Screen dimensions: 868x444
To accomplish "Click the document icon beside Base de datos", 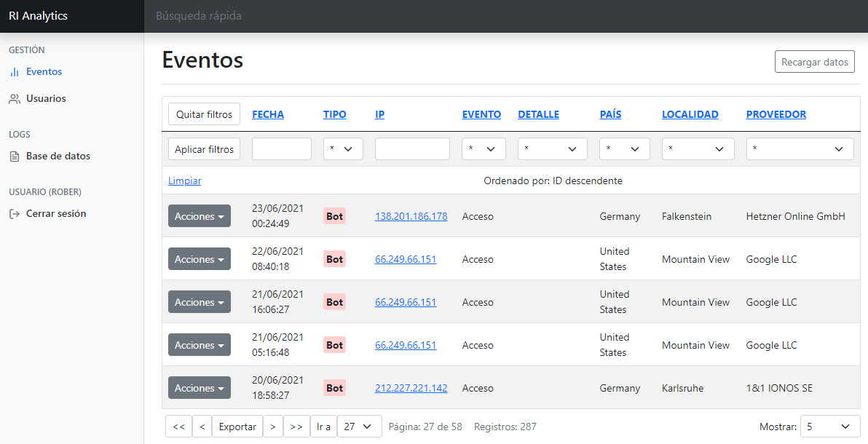I will coord(14,156).
